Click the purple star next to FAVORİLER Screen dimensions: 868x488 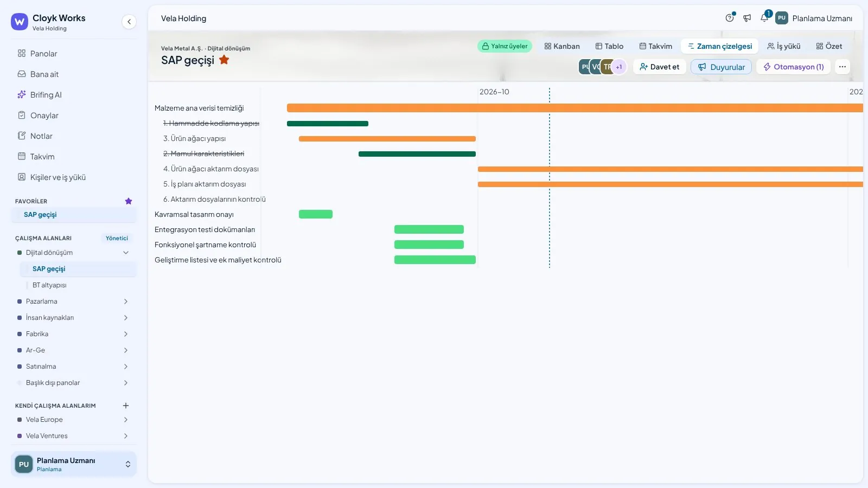tap(129, 201)
